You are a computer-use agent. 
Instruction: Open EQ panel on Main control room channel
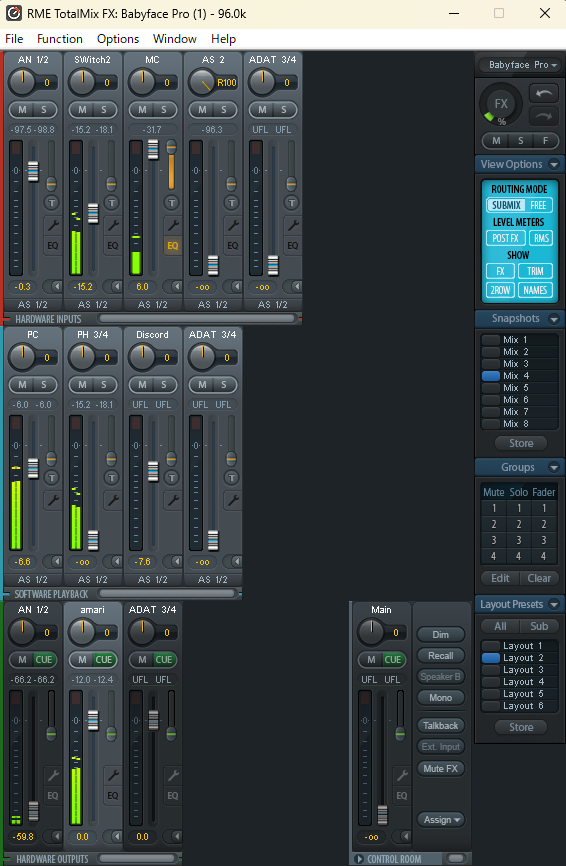click(x=401, y=796)
